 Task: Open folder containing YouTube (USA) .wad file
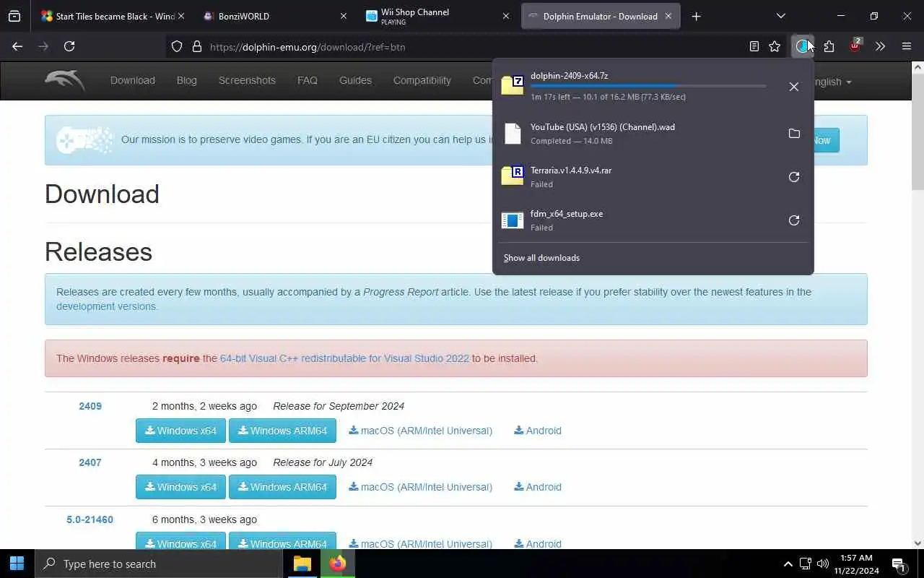[793, 134]
